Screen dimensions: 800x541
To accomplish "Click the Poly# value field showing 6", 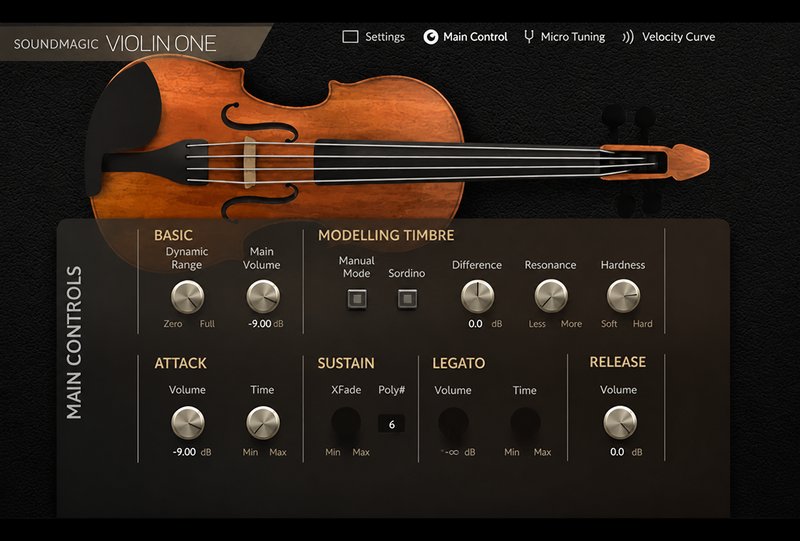I will pyautogui.click(x=391, y=424).
